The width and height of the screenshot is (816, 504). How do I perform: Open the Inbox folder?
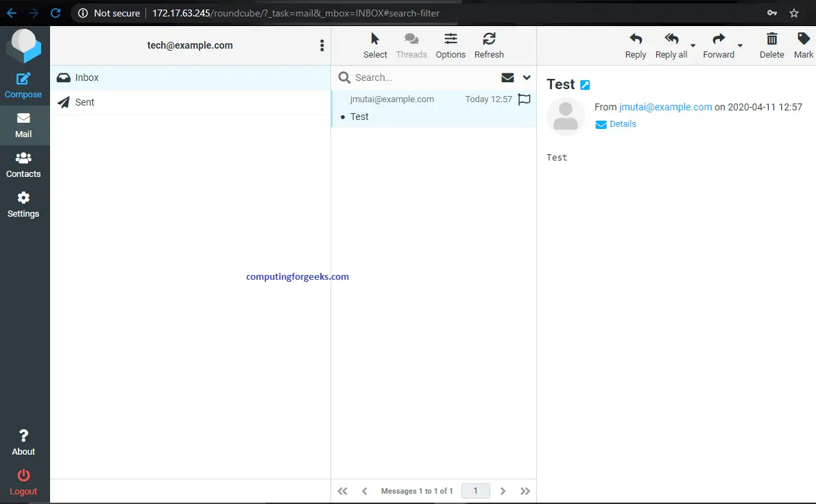[86, 78]
